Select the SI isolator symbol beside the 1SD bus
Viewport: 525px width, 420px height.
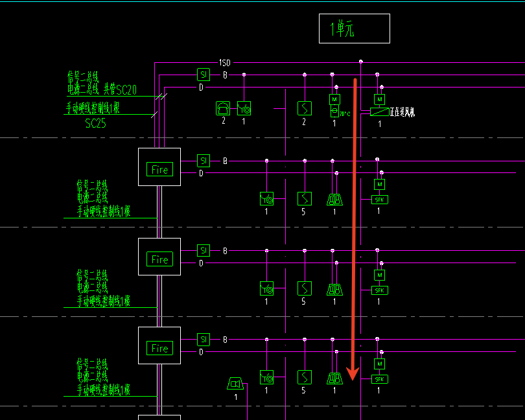click(x=204, y=75)
